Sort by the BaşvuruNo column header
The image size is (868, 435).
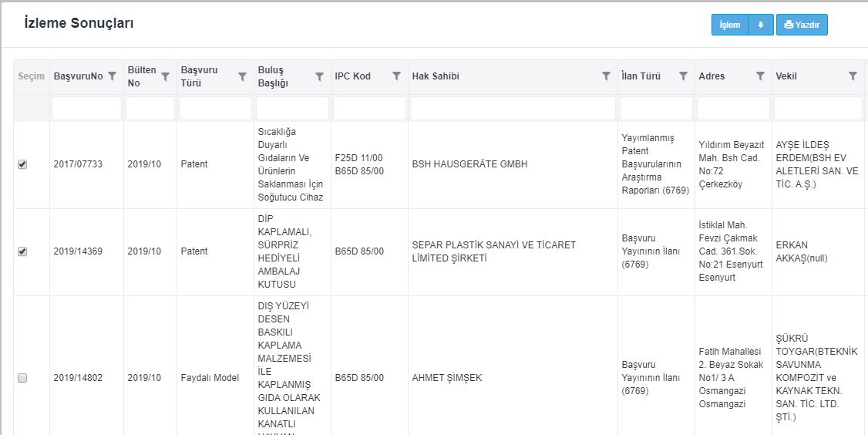[78, 76]
